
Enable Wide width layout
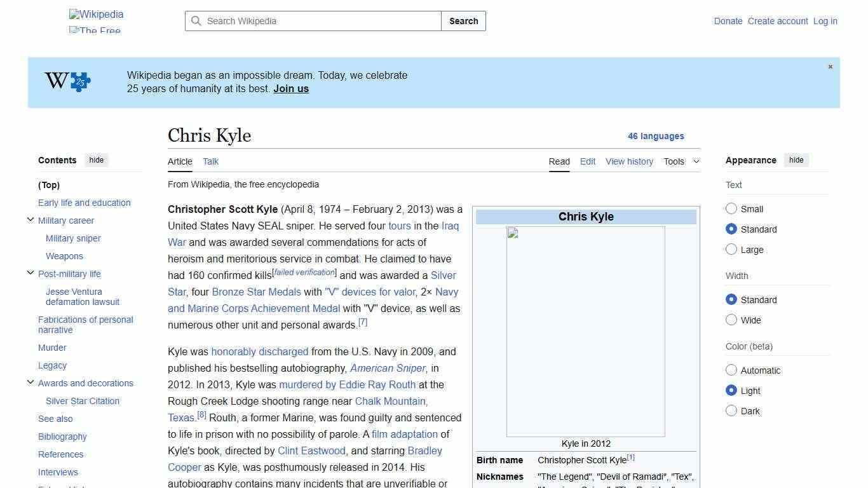point(731,320)
